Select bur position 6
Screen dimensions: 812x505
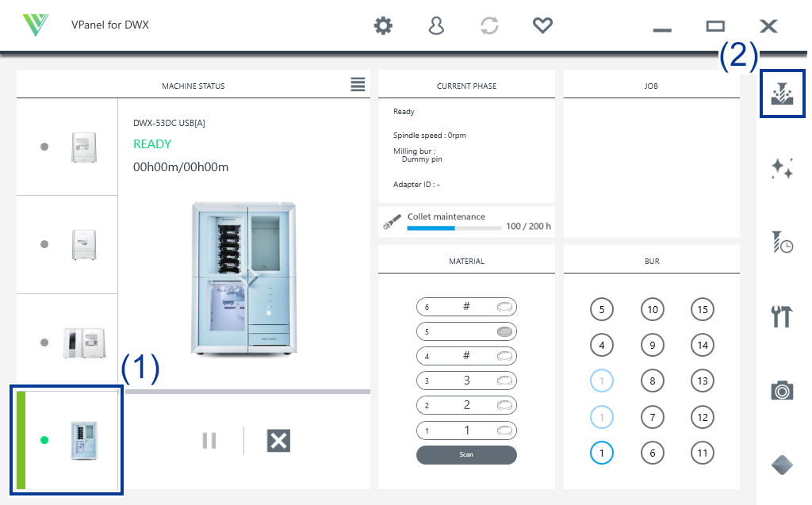(653, 453)
